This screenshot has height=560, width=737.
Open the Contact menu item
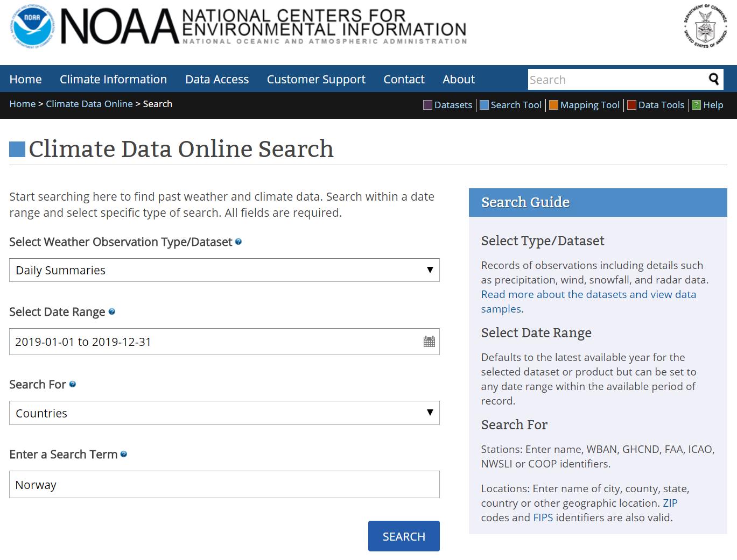coord(404,79)
